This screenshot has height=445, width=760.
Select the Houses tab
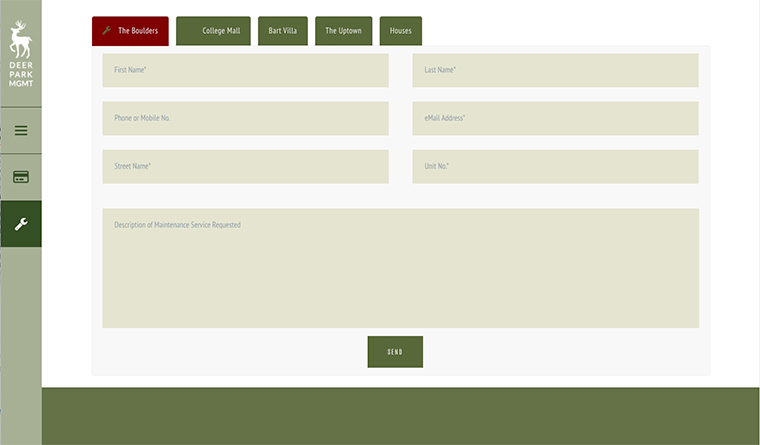click(400, 31)
